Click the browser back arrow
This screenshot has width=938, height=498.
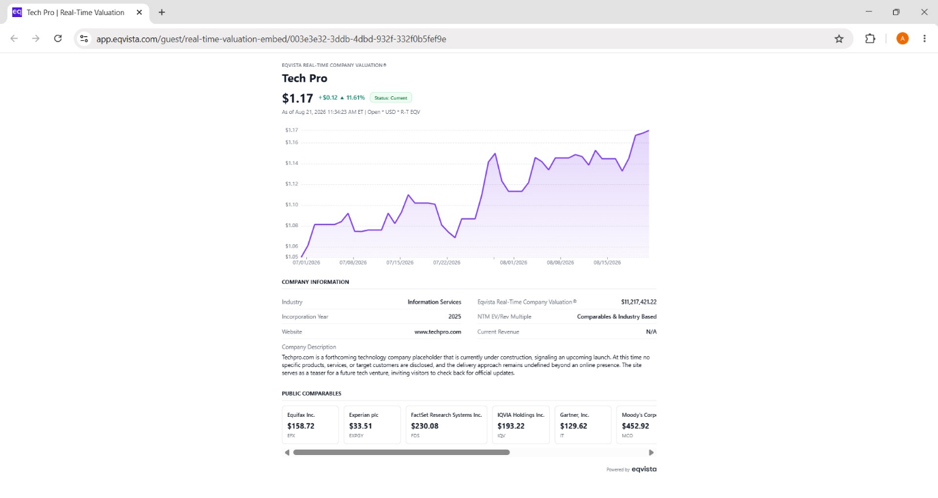14,39
